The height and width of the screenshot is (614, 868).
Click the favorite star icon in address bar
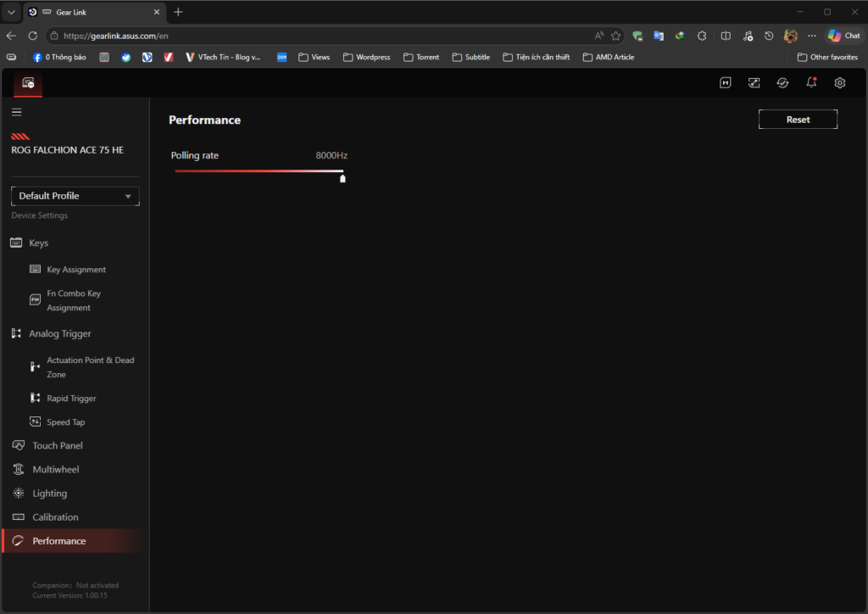(616, 36)
